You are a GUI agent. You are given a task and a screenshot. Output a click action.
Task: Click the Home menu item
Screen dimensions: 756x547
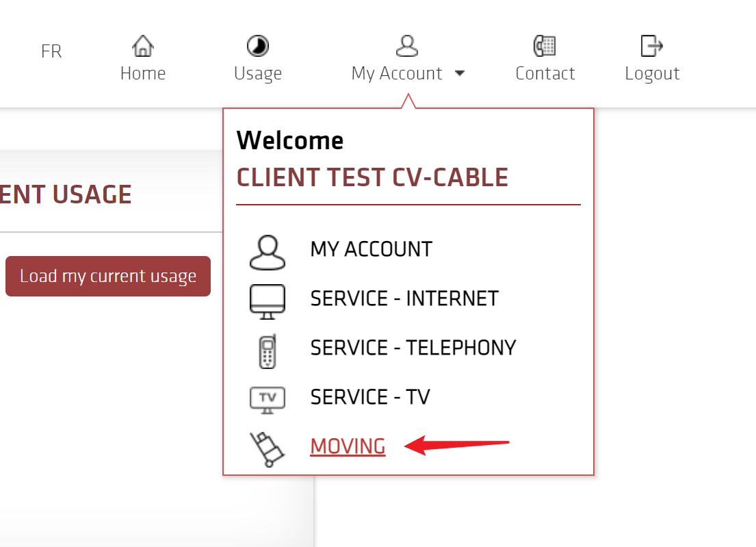pos(143,73)
